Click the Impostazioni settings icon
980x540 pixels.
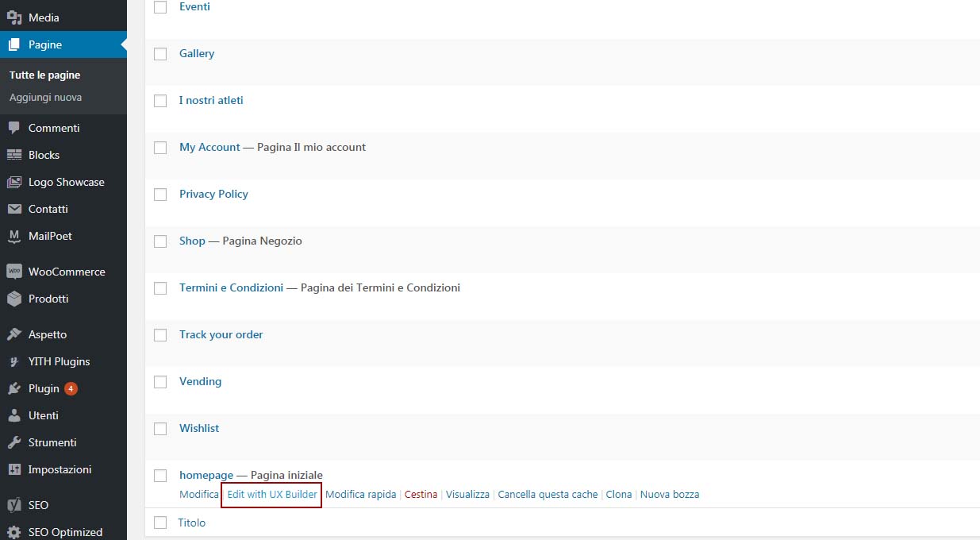pos(14,469)
